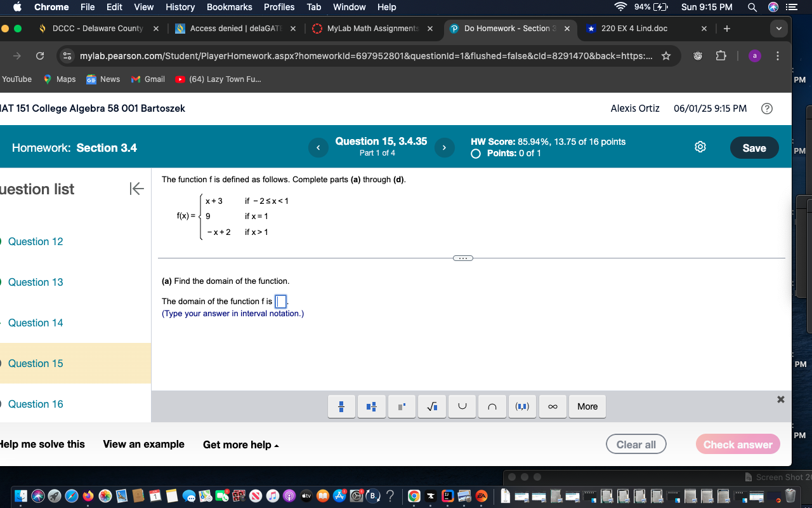Screen dimensions: 812x508
Task: Insert interval notation parentheses
Action: coord(522,406)
